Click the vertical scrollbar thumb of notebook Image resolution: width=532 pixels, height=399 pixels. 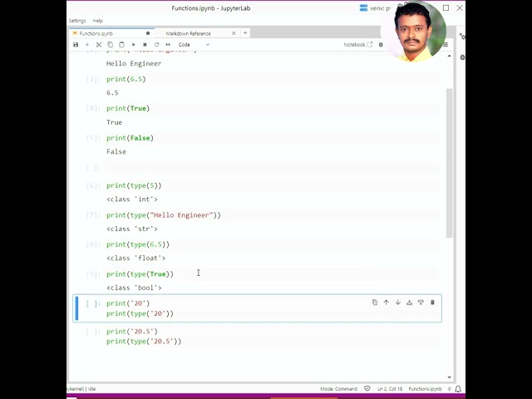pos(450,163)
